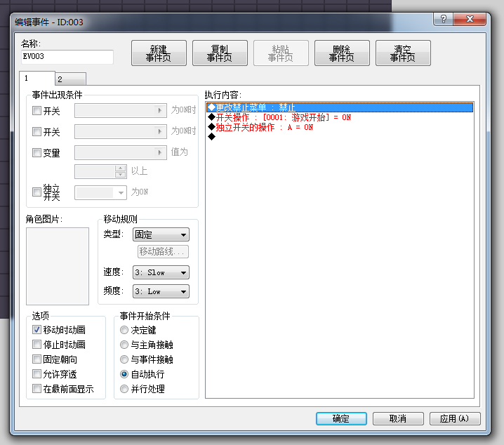The height and width of the screenshot is (445, 504).
Task: Open the 变量 variable selector field
Action: 121,152
